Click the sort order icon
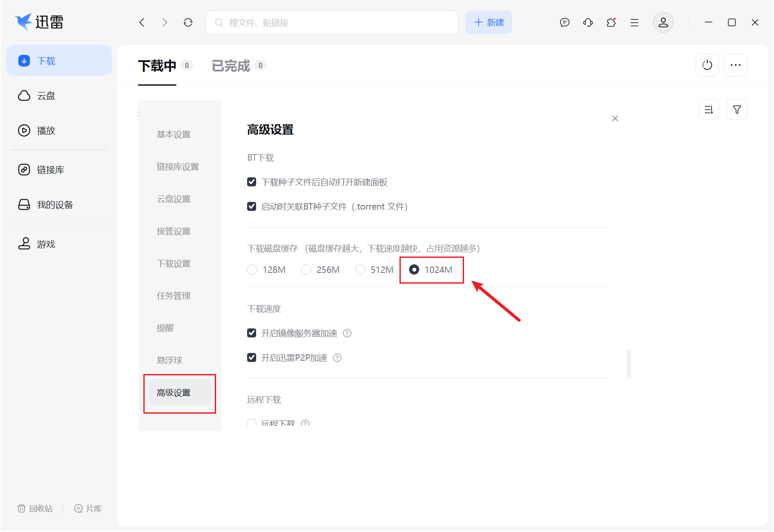 point(709,110)
